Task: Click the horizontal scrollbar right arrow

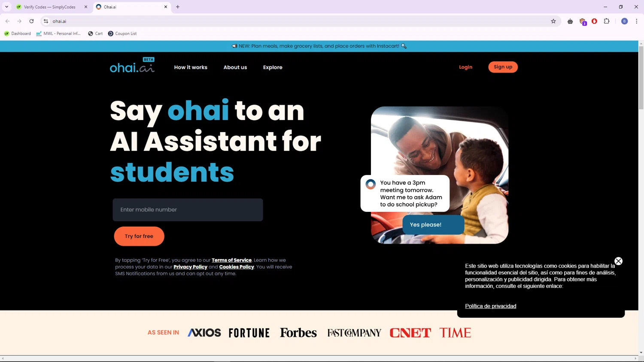Action: coord(635,359)
